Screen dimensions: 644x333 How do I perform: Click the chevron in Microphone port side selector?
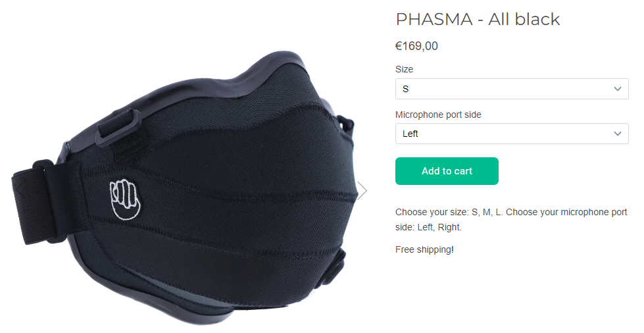tap(617, 134)
